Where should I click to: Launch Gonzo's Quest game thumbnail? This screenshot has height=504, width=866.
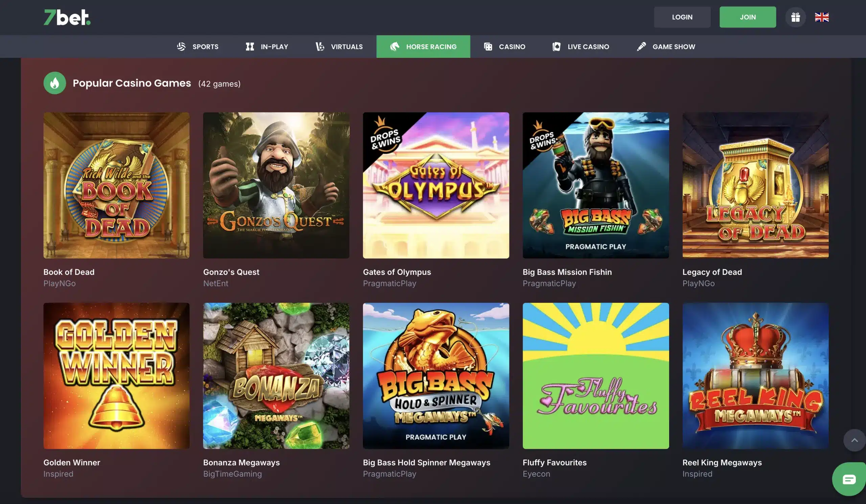click(276, 185)
